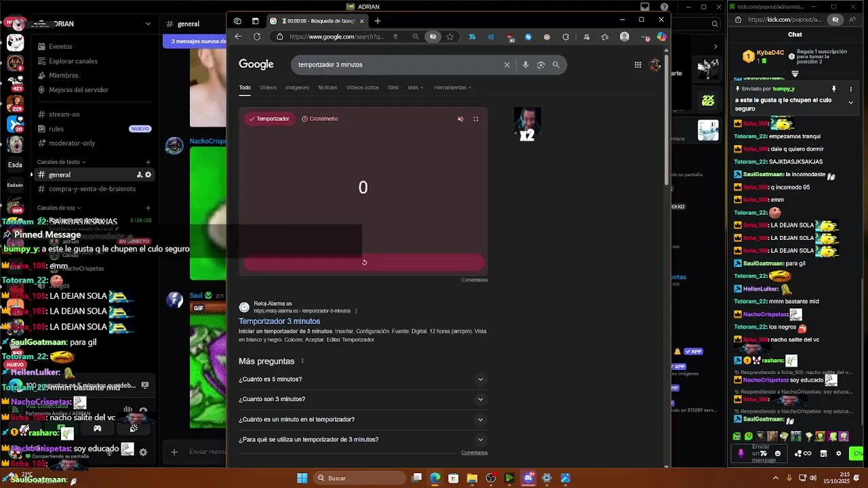
Task: Close the Búsqueda de Google tab
Action: point(361,21)
